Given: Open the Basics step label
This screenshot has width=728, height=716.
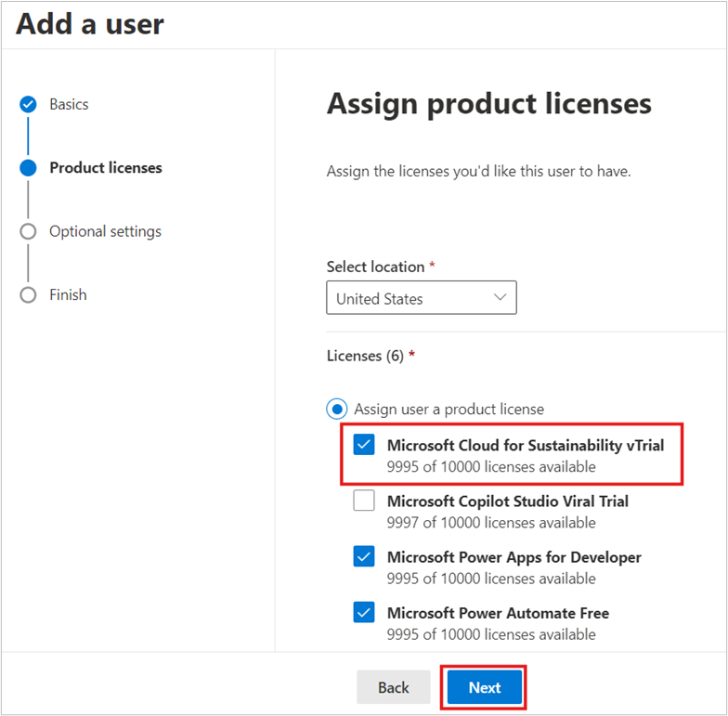Looking at the screenshot, I should pyautogui.click(x=69, y=104).
